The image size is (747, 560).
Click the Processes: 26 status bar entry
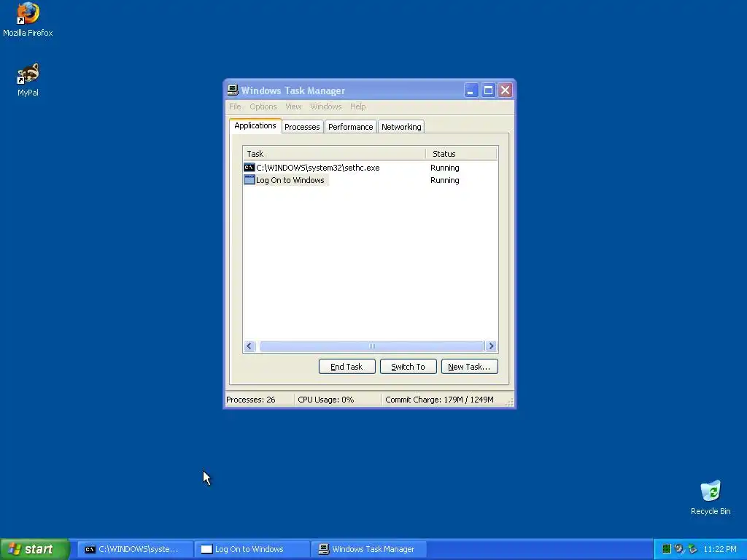(259, 400)
